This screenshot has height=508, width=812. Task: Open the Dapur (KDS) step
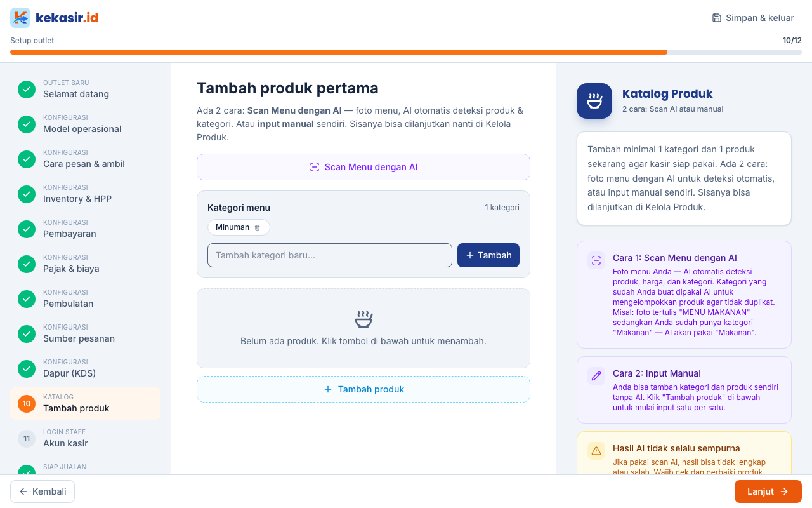click(x=86, y=368)
